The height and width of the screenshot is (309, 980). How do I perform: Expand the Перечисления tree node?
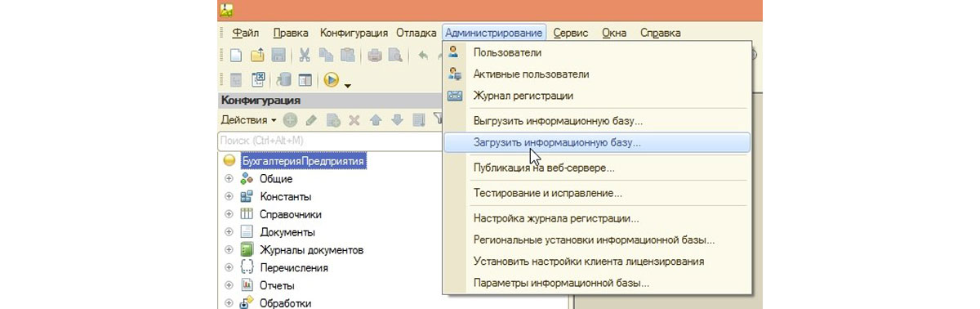[x=229, y=267]
